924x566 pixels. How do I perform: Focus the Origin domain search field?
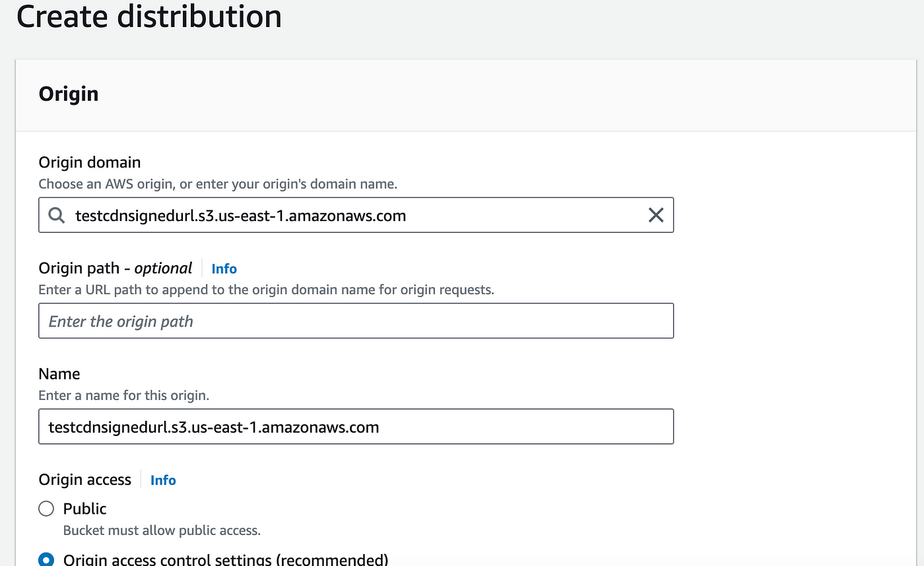pyautogui.click(x=356, y=215)
